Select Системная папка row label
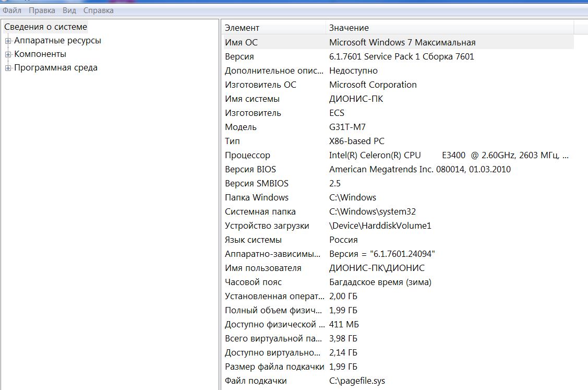 pos(260,211)
